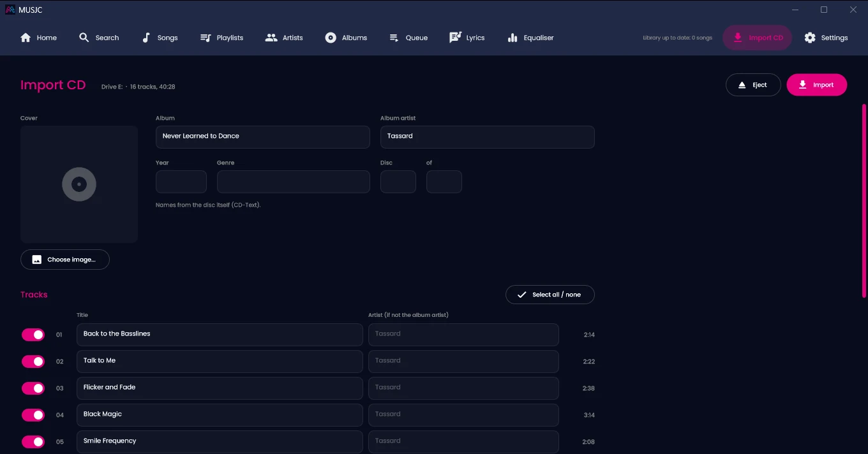Viewport: 868px width, 454px height.
Task: Click the artist field for Flicker and Fade
Action: [463, 388]
